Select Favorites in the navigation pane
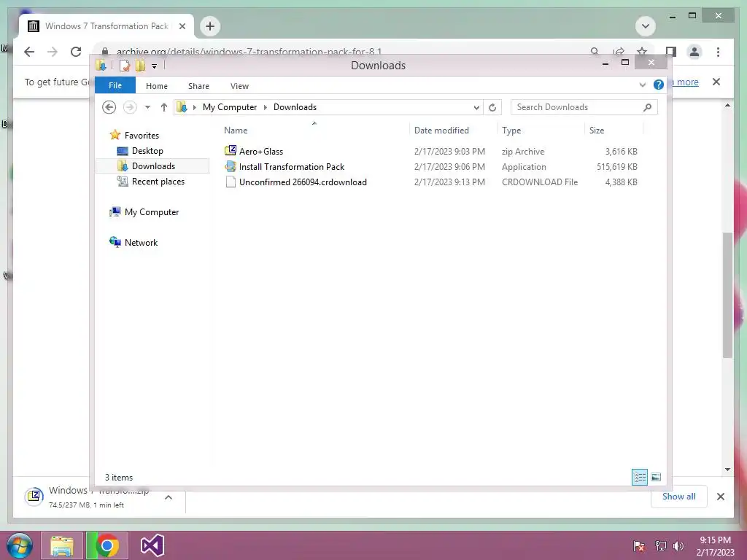Viewport: 747px width, 560px height. point(142,135)
